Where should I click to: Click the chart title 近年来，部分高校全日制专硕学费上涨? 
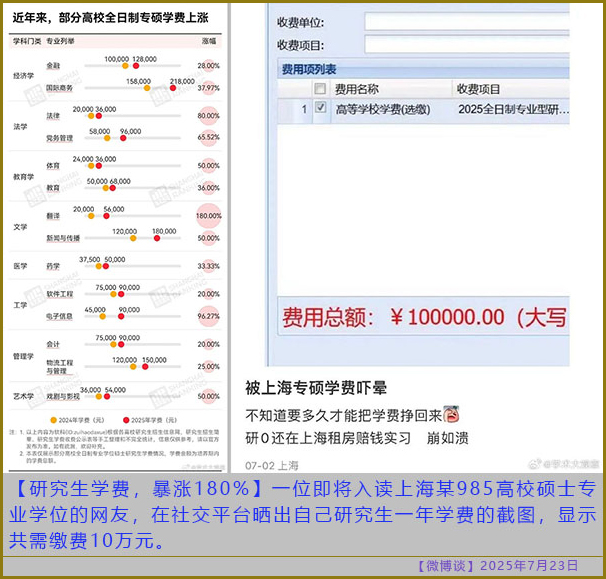(111, 17)
